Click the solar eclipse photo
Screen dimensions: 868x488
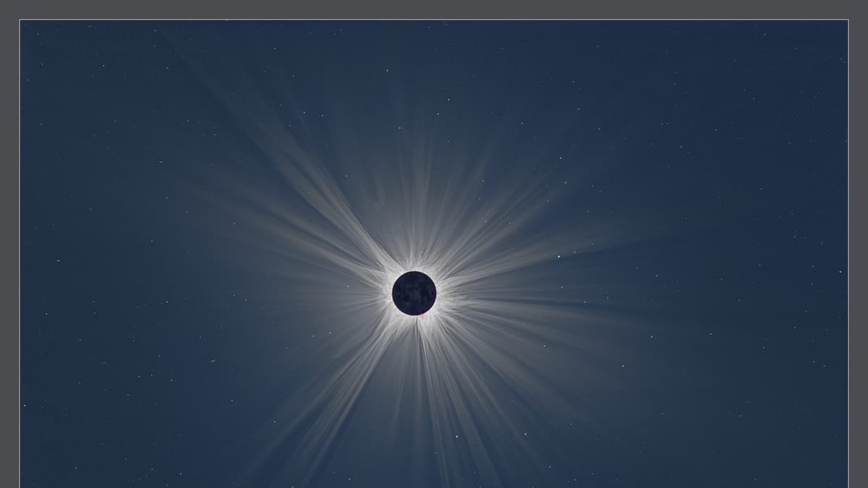(x=434, y=254)
